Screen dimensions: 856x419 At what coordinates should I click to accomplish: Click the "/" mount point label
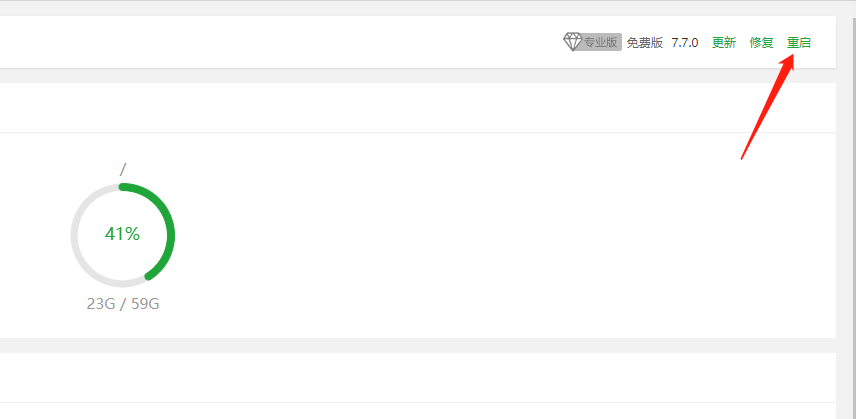coord(122,170)
